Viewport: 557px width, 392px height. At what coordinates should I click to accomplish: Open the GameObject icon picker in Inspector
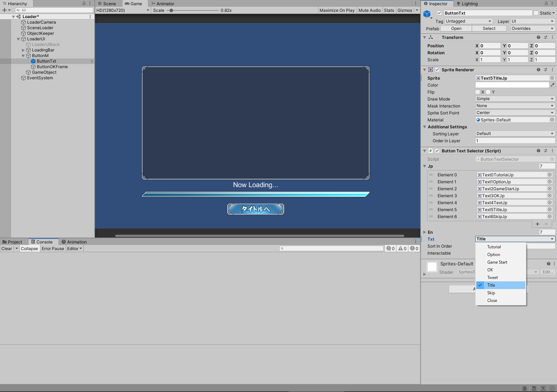point(427,14)
